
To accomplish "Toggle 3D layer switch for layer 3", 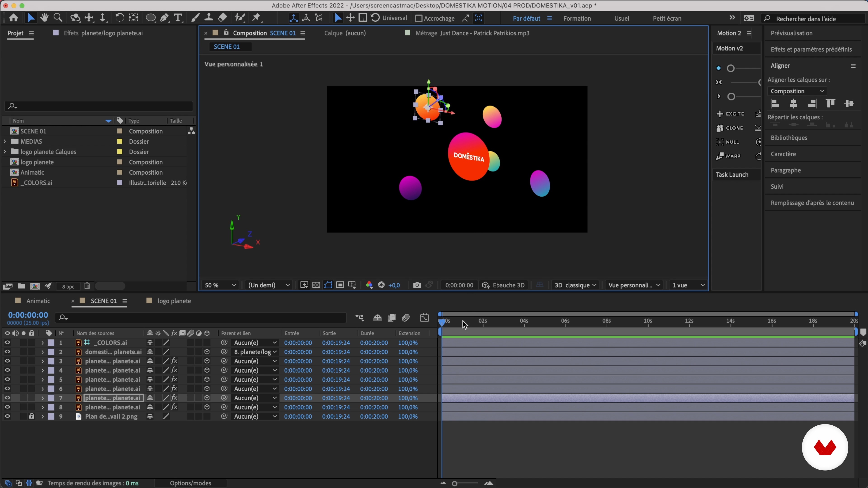I will point(207,361).
